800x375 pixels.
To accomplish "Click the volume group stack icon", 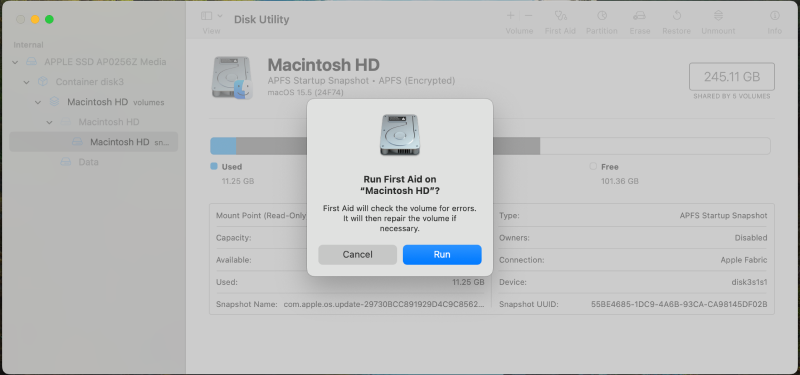I will pyautogui.click(x=54, y=102).
